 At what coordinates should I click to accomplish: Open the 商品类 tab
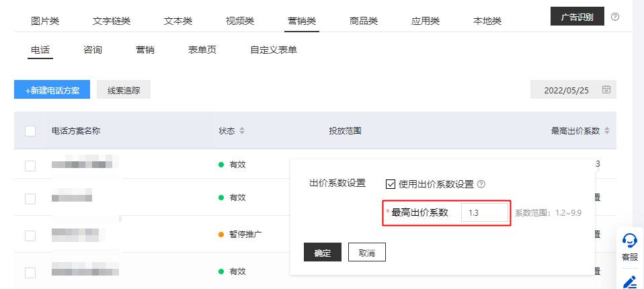pos(364,21)
